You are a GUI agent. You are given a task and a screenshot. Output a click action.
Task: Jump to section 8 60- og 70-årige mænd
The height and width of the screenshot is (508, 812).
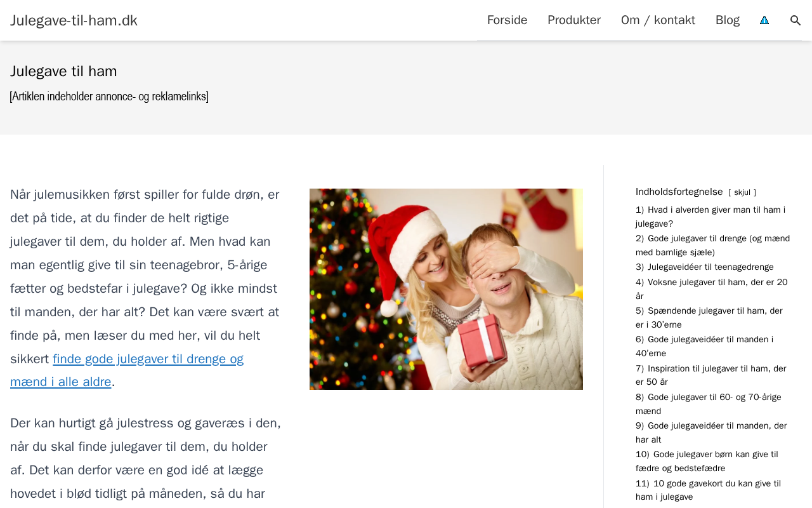pos(709,404)
